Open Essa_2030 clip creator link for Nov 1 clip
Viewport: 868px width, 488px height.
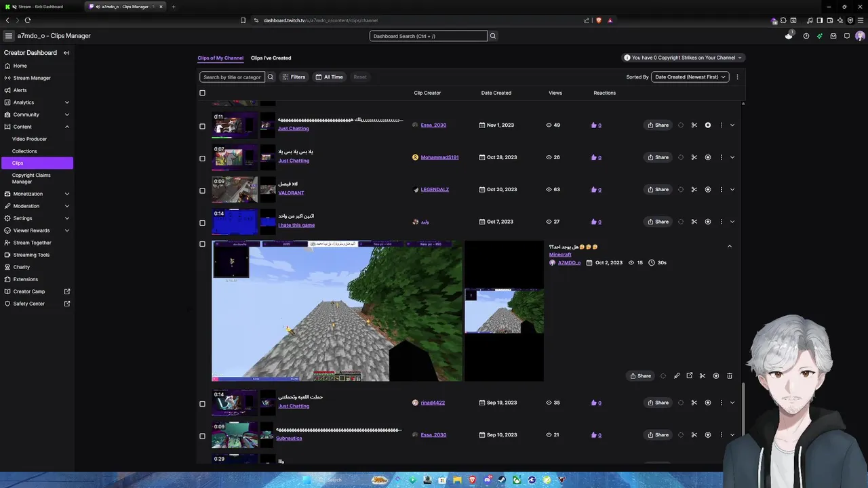coord(433,125)
